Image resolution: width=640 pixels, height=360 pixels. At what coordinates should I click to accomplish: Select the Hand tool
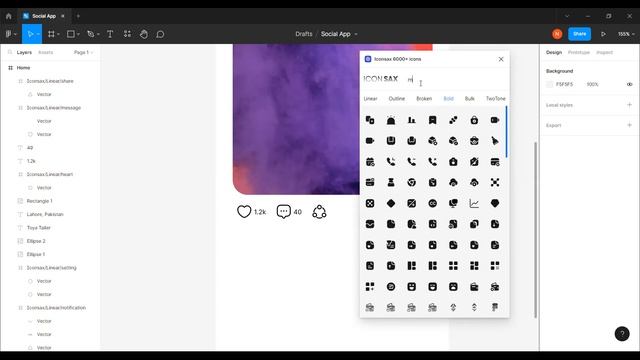[144, 34]
